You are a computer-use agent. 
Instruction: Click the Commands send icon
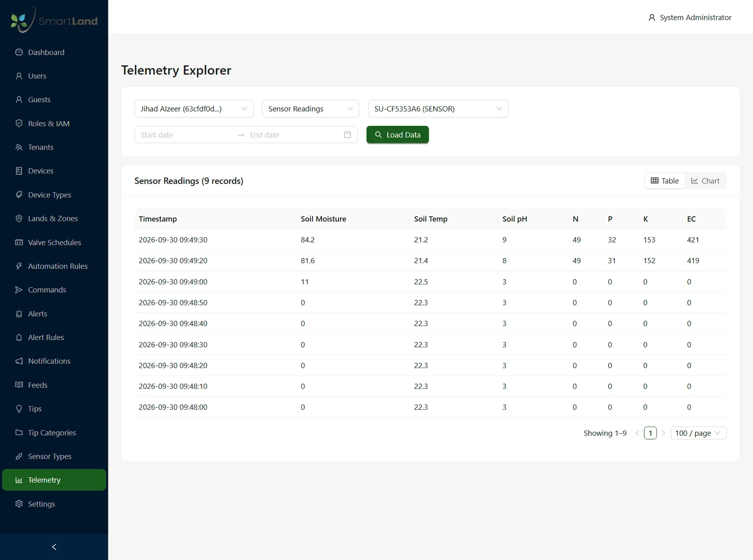coord(19,290)
